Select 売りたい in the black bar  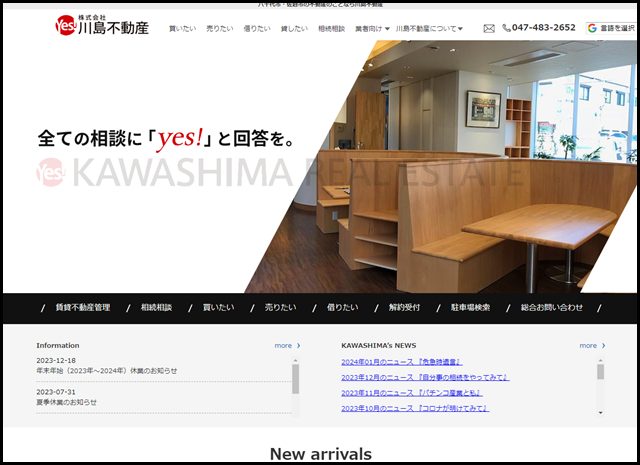click(280, 308)
